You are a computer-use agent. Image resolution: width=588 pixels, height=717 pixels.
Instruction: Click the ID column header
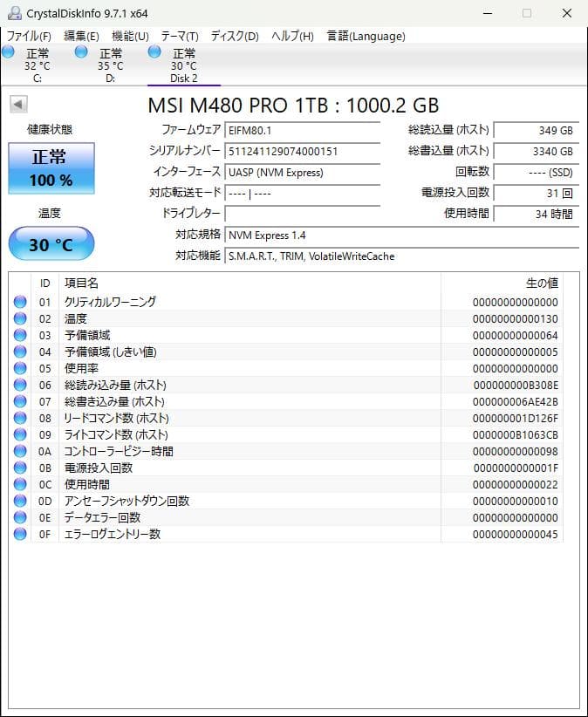44,283
